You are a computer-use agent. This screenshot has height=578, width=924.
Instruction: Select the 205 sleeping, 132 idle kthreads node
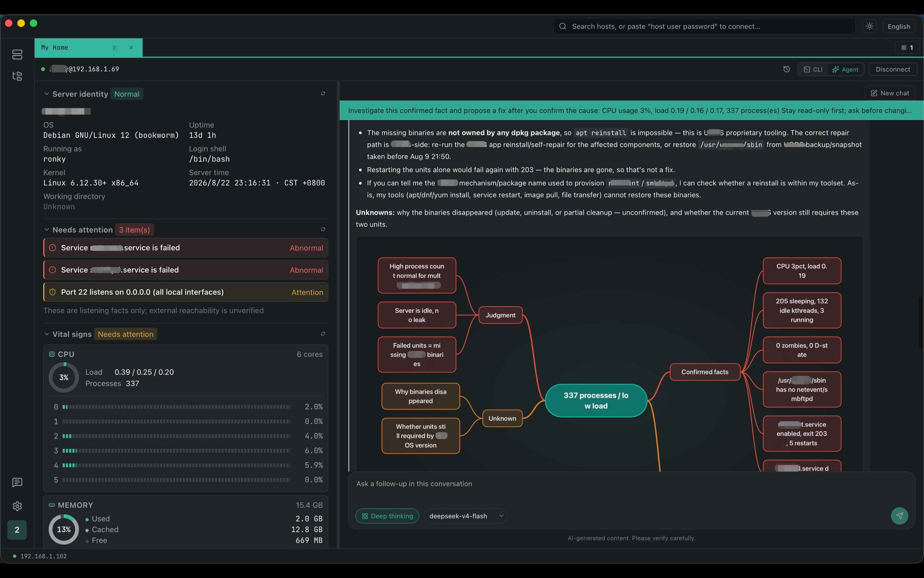point(802,311)
